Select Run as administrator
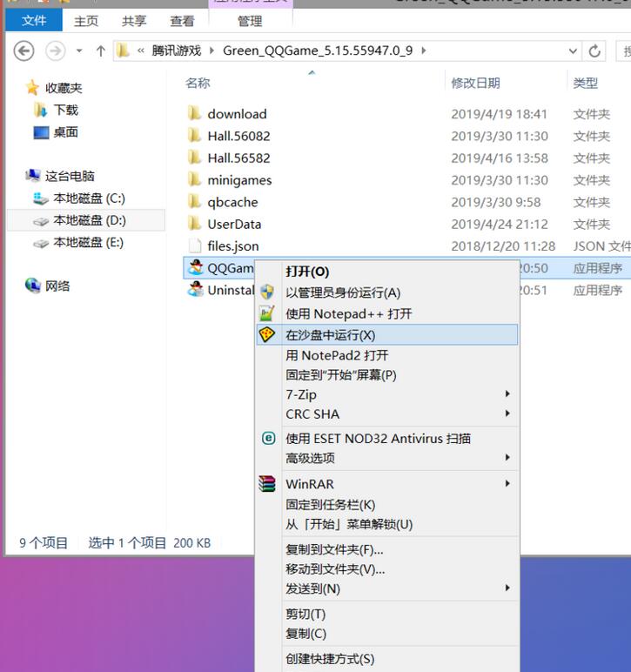631x672 pixels. tap(343, 292)
